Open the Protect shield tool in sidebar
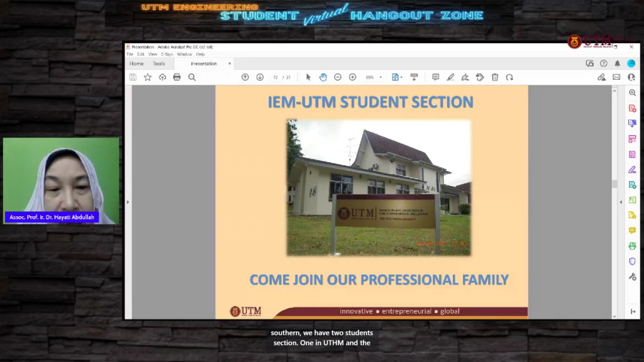This screenshot has height=362, width=644. pyautogui.click(x=632, y=261)
